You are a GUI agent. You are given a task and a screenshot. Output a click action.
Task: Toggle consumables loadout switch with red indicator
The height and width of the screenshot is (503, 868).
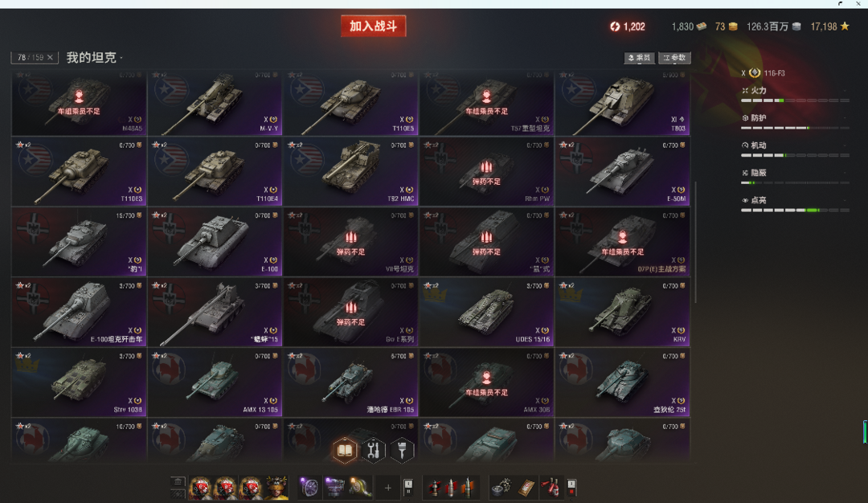pos(571,487)
